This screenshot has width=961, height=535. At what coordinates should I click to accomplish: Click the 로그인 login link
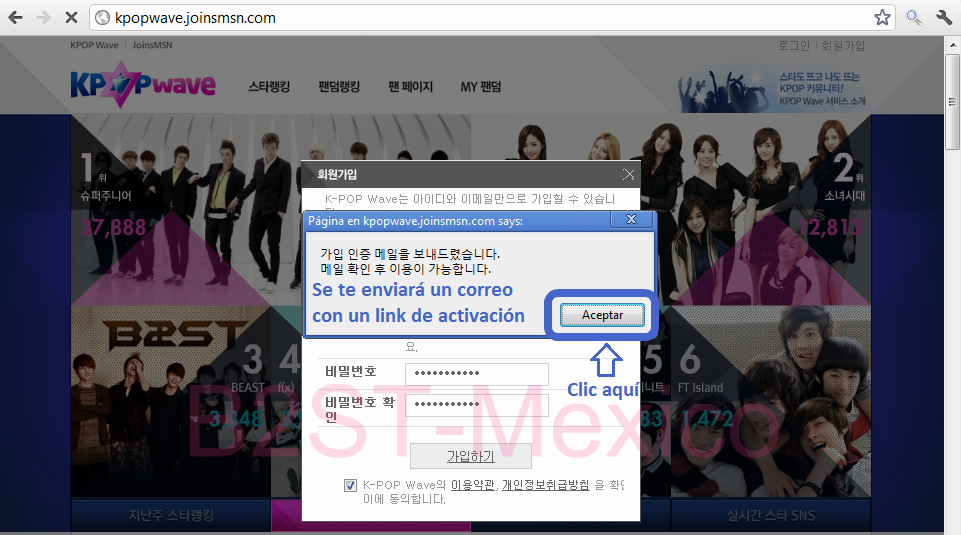coord(794,45)
